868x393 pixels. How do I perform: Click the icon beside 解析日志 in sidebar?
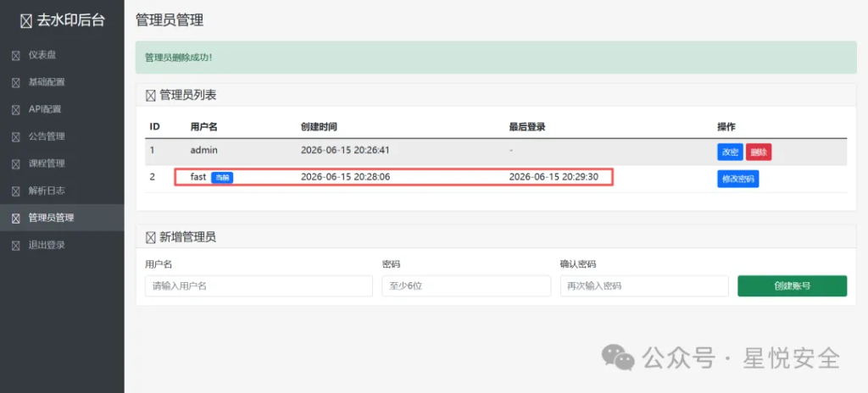[x=16, y=191]
